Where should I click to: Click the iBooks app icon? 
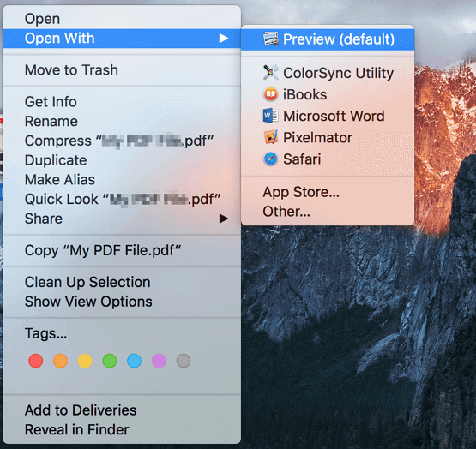[270, 94]
